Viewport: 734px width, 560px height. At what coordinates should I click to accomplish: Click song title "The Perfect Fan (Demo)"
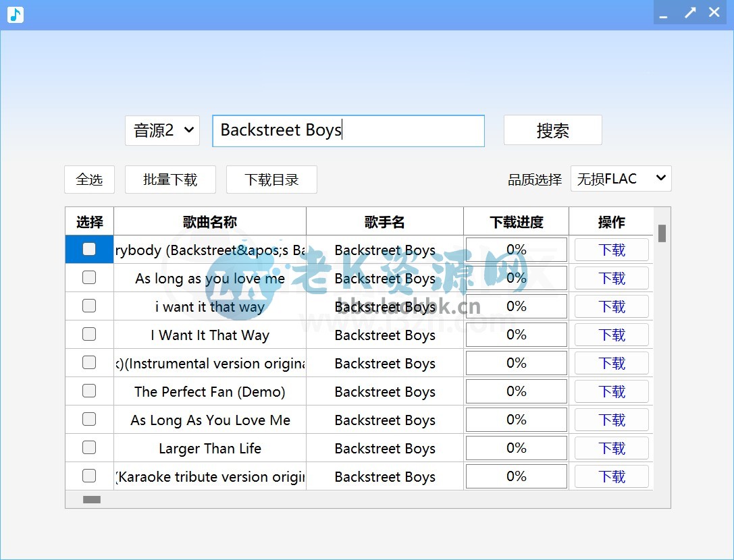click(210, 392)
